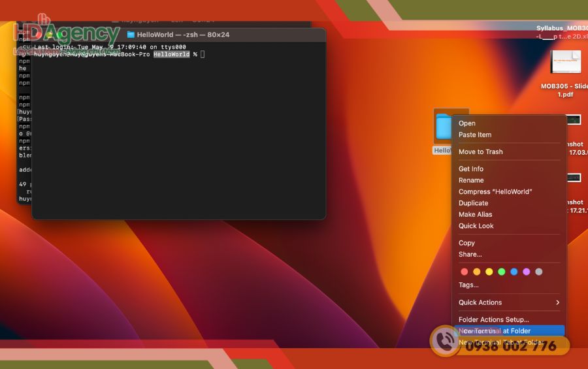Image resolution: width=588 pixels, height=369 pixels.
Task: Click the folder icon in Terminal title bar
Action: 131,35
